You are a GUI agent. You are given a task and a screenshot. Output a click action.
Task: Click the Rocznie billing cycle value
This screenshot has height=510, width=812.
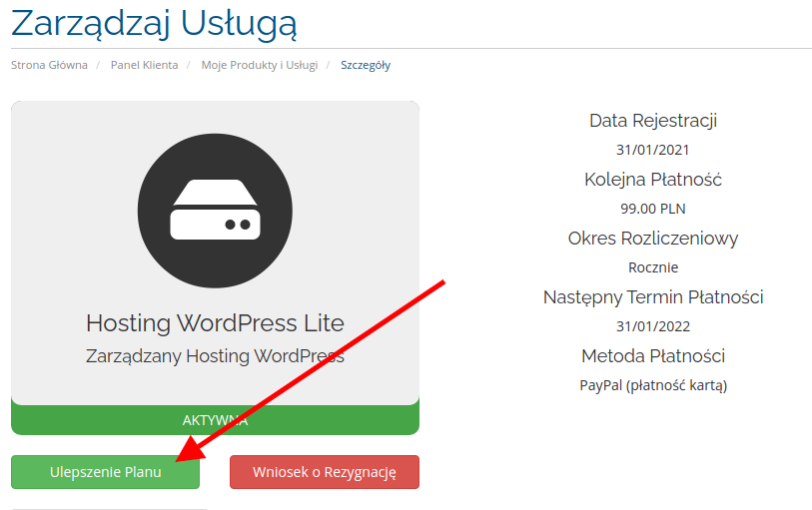click(653, 267)
